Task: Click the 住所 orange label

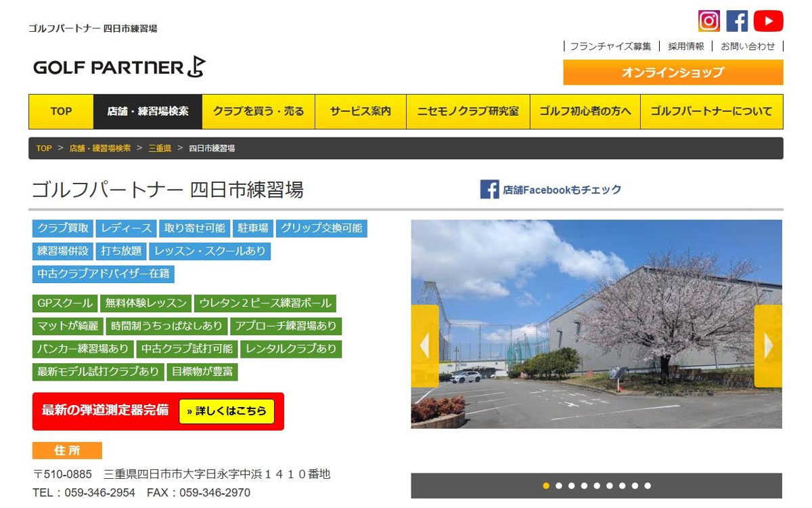Action: [67, 450]
